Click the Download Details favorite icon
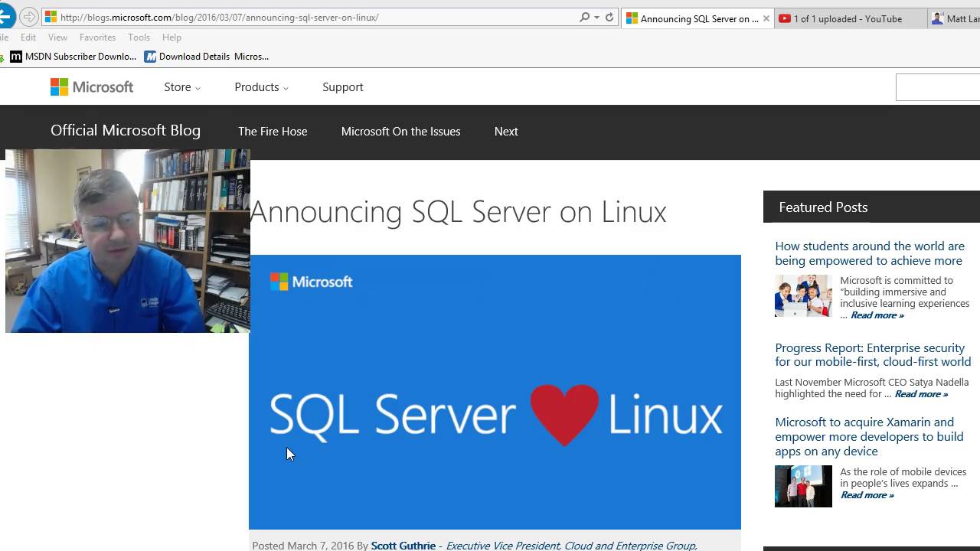 click(x=150, y=57)
